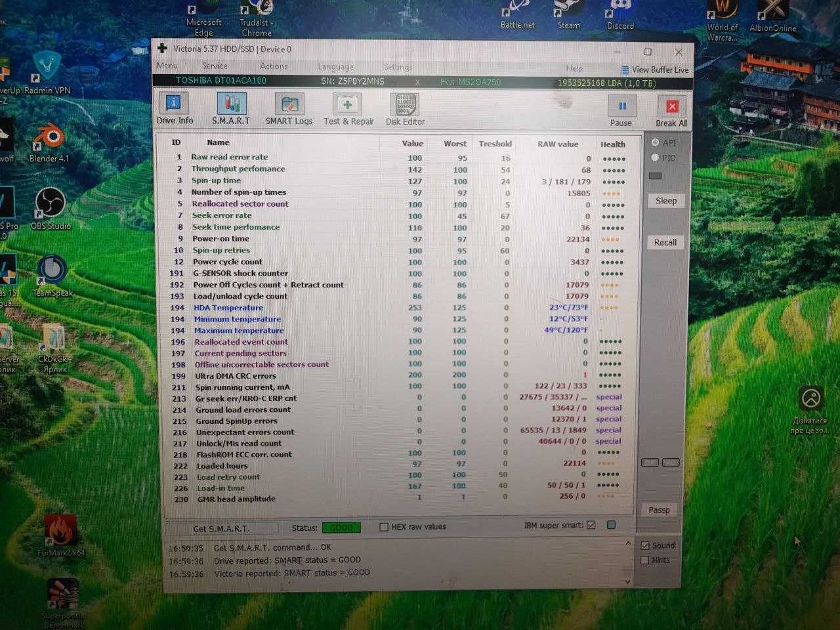The width and height of the screenshot is (840, 630).
Task: Click the Health column header
Action: [x=612, y=144]
